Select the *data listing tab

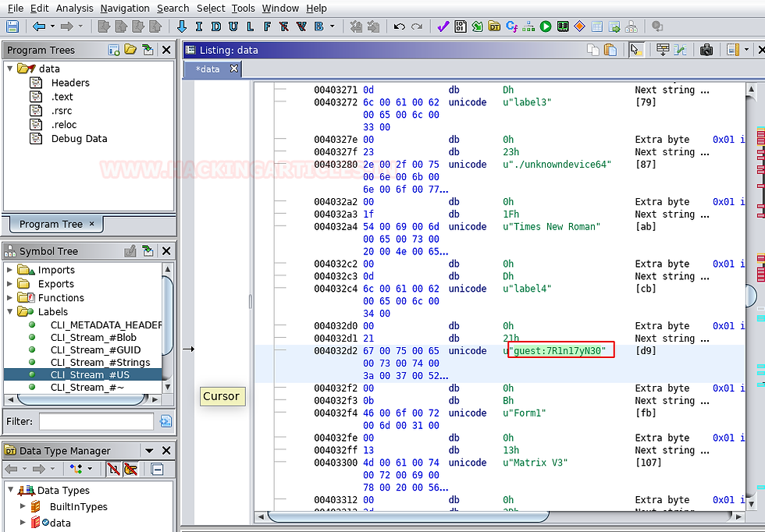coord(208,69)
